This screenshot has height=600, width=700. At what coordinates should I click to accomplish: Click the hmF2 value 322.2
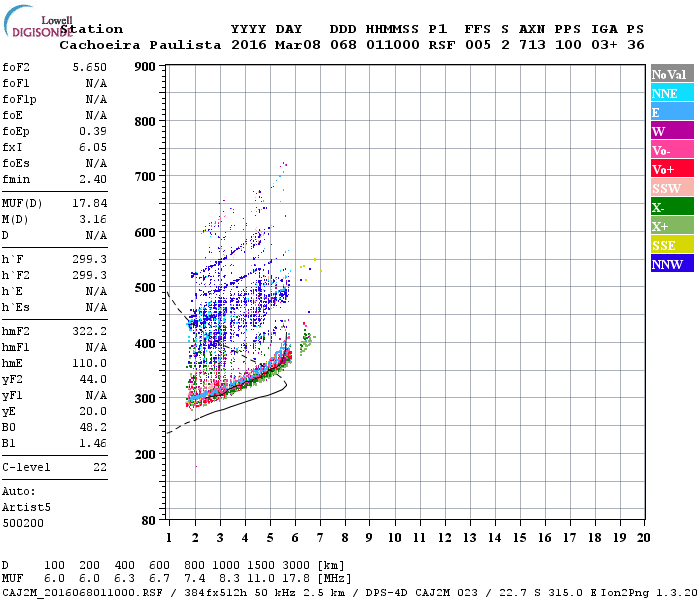(90, 331)
